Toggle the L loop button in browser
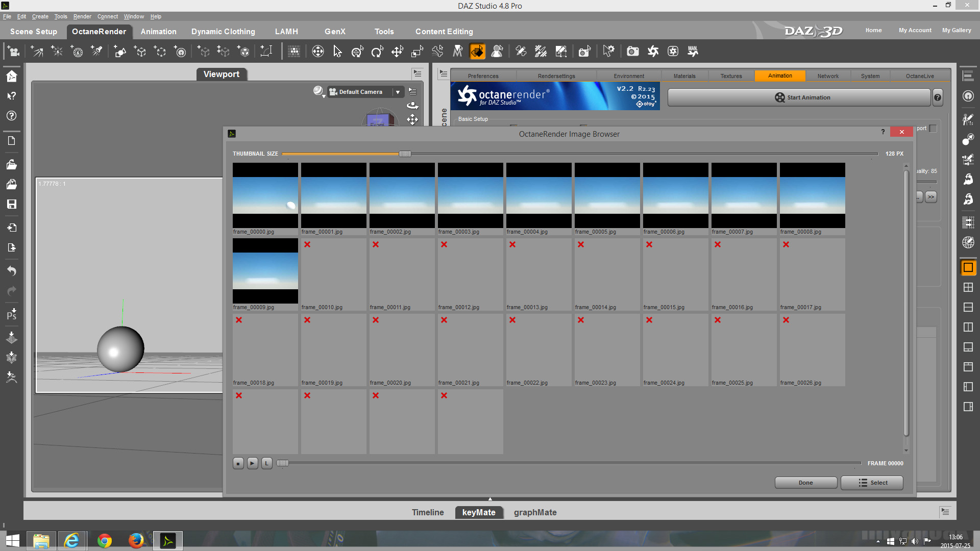Viewport: 980px width, 551px height. coord(266,463)
